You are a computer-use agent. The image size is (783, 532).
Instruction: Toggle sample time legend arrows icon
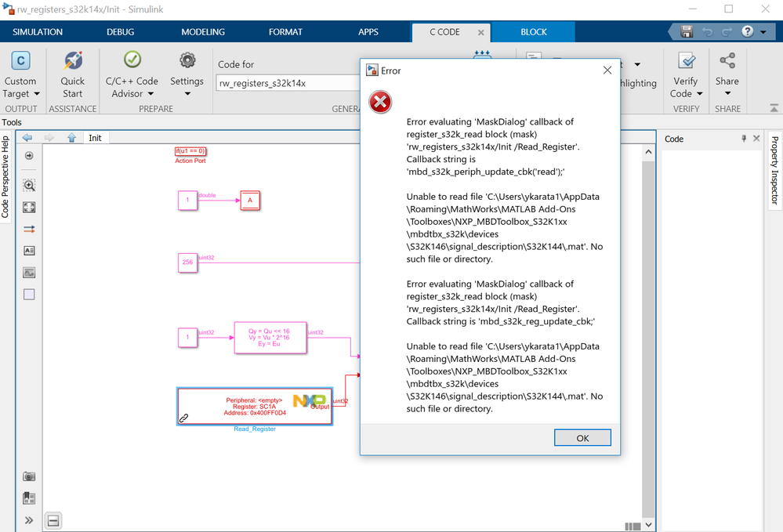pos(29,229)
